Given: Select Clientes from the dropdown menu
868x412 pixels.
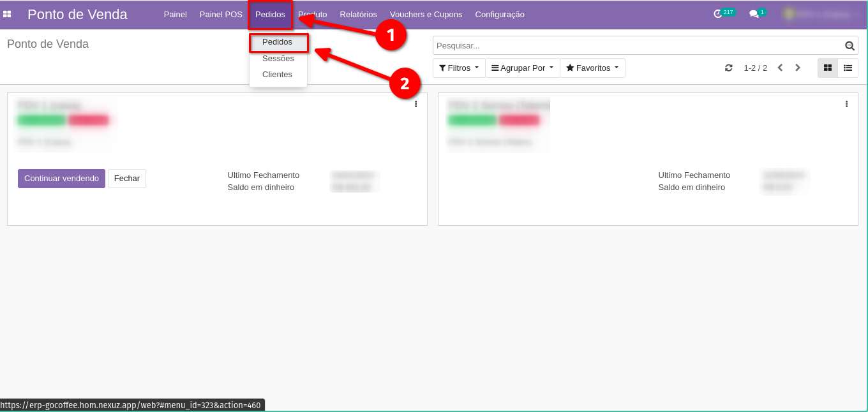Looking at the screenshot, I should 277,75.
